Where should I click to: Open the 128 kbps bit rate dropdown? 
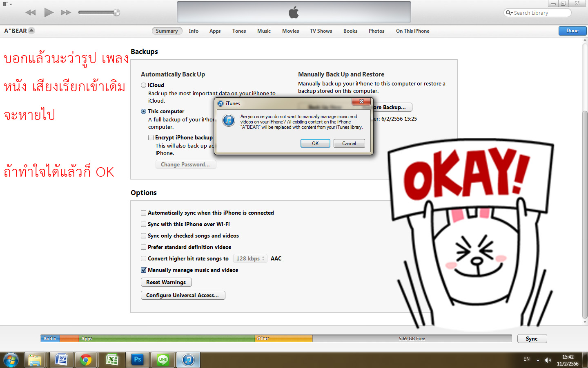[250, 258]
